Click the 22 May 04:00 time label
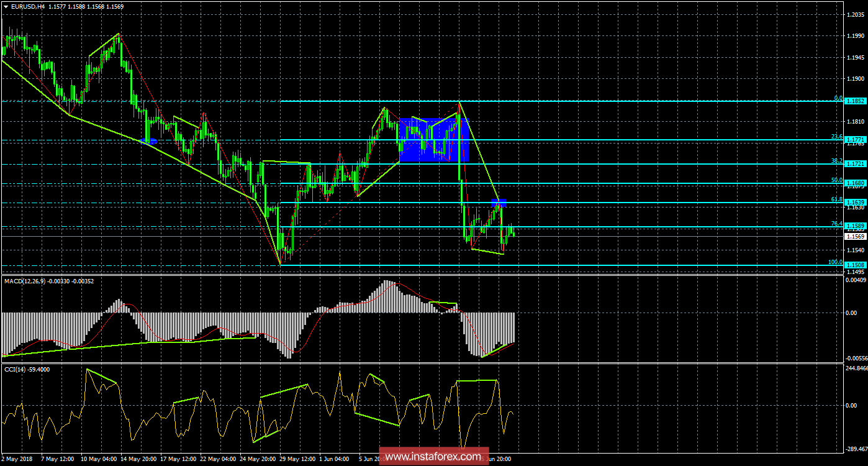Viewport: 868px width, 466px height. [218, 459]
